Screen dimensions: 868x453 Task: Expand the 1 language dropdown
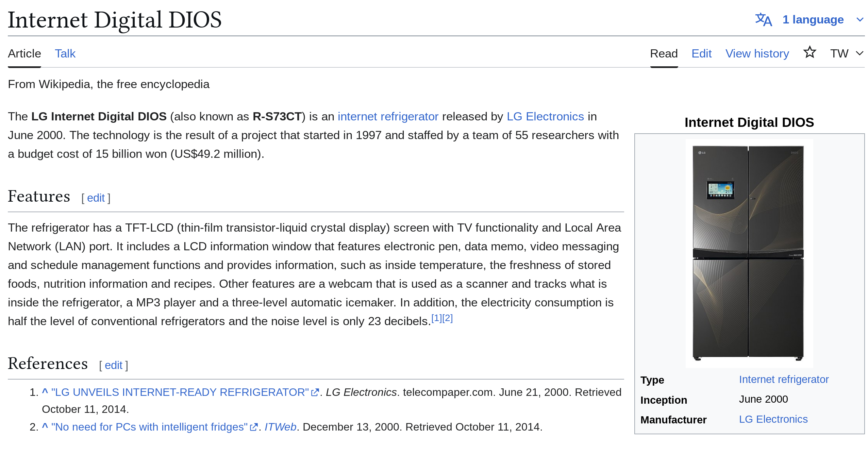coord(813,20)
